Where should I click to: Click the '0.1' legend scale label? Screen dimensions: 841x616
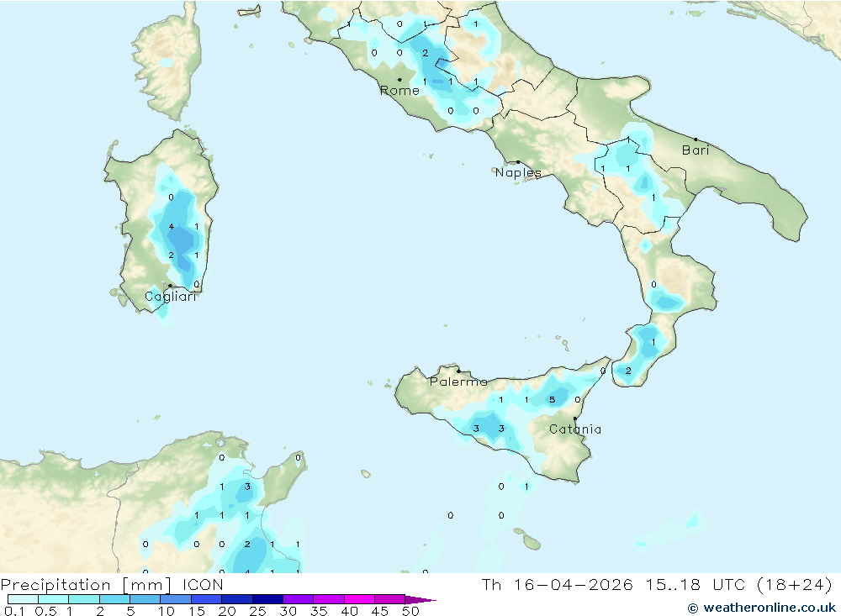[x=14, y=611]
